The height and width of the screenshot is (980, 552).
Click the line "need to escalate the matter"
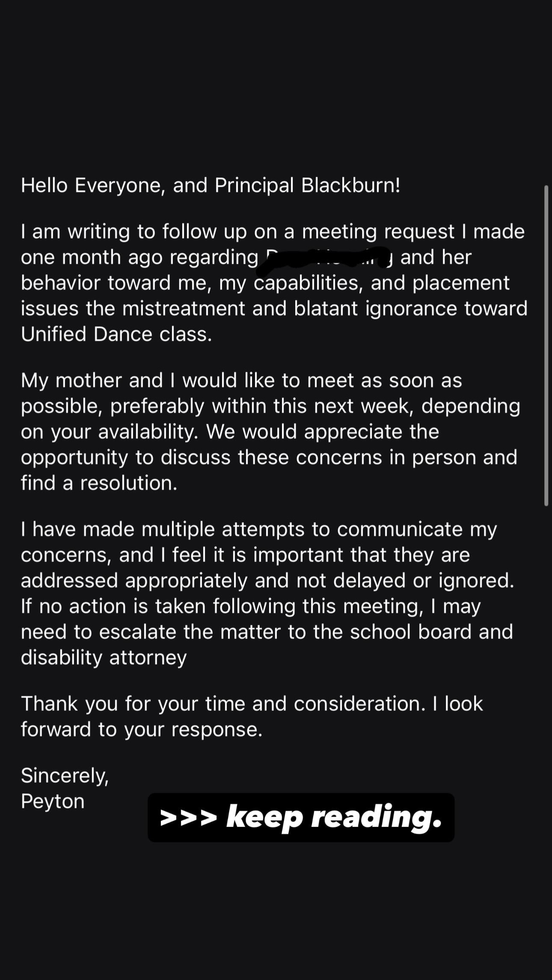(x=267, y=632)
